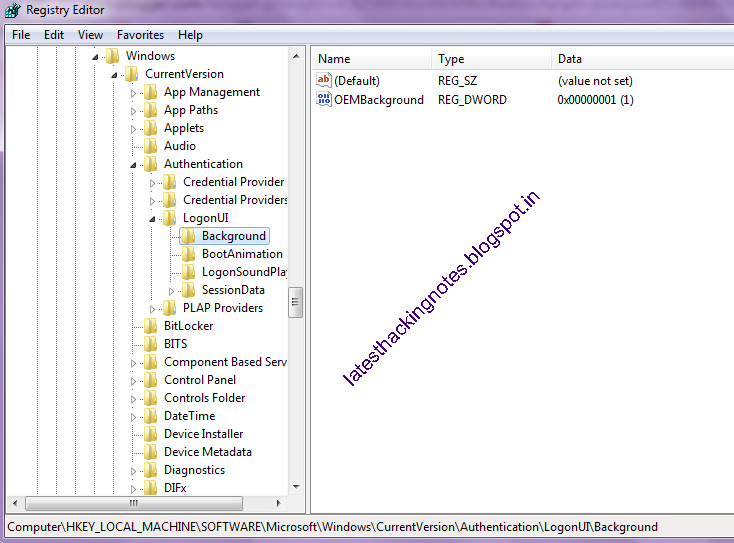The image size is (734, 543).
Task: Click the Authentication folder icon
Action: pyautogui.click(x=150, y=164)
